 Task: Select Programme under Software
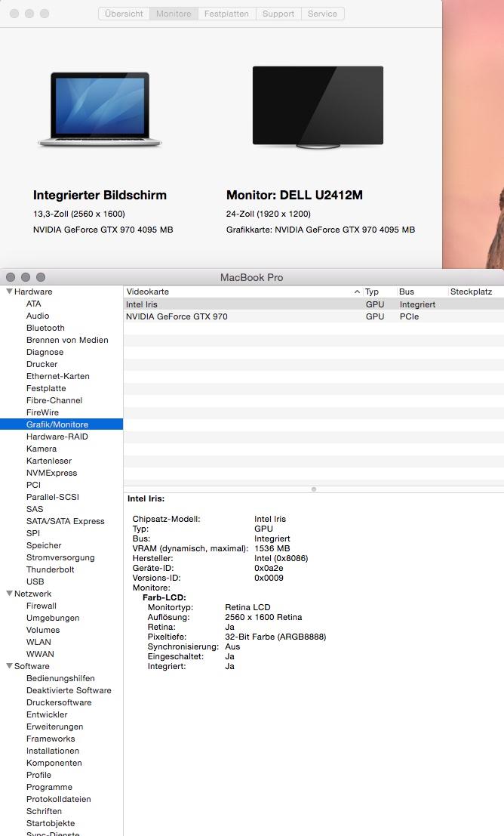tap(50, 787)
